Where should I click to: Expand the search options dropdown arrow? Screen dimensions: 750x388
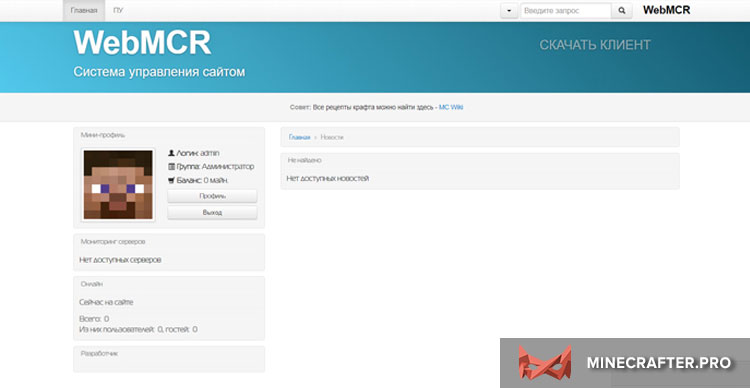coord(509,11)
